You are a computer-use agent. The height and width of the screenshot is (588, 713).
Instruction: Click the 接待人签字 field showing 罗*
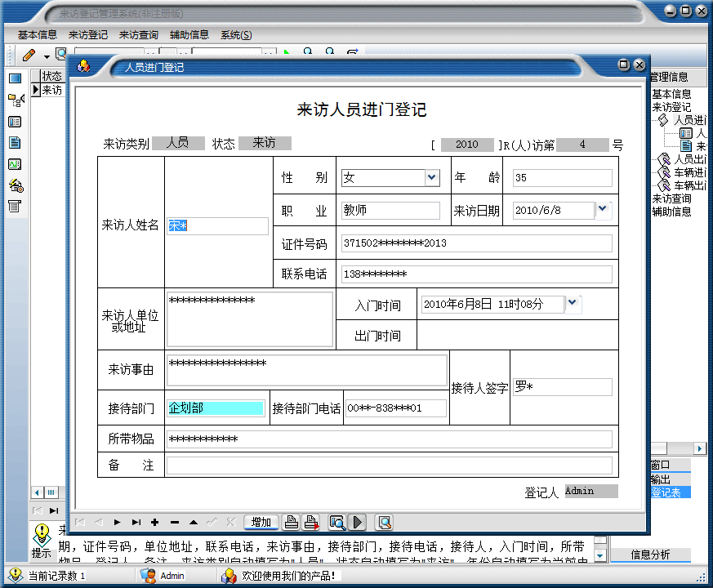[563, 387]
